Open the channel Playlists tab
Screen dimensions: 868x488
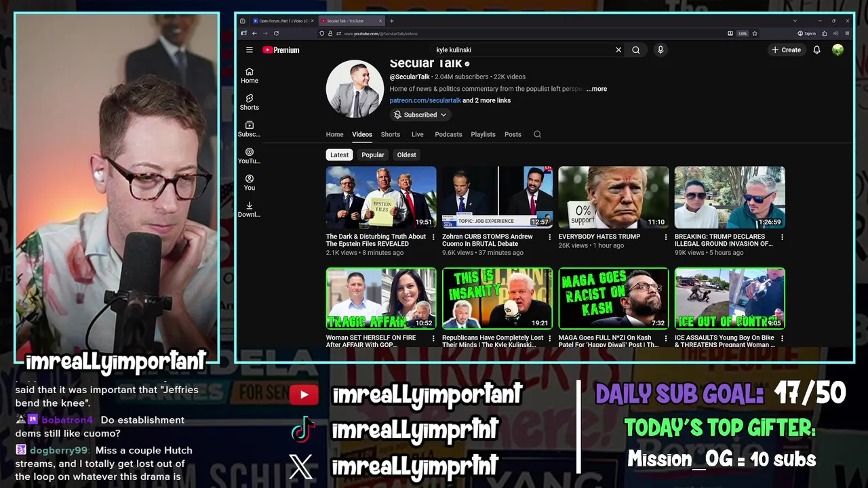point(483,134)
